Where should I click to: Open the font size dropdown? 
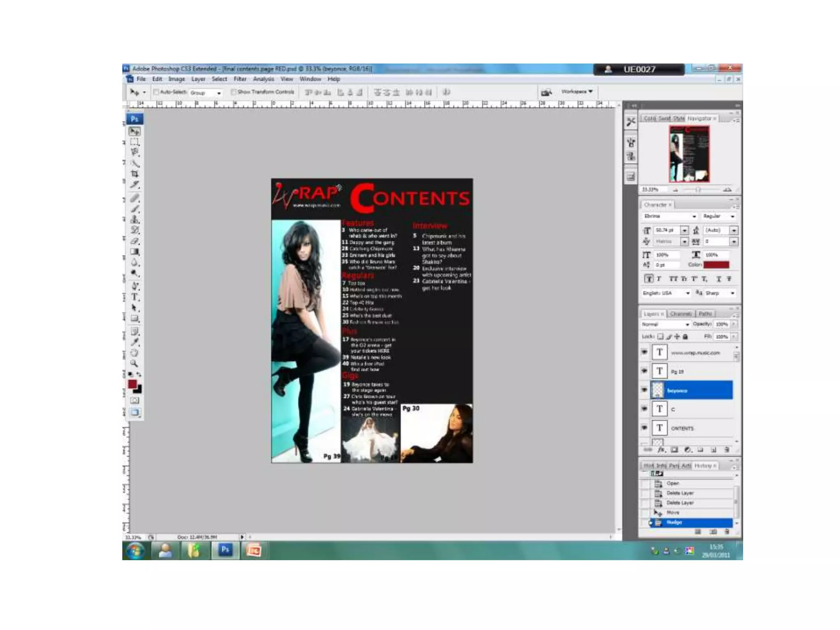(684, 231)
